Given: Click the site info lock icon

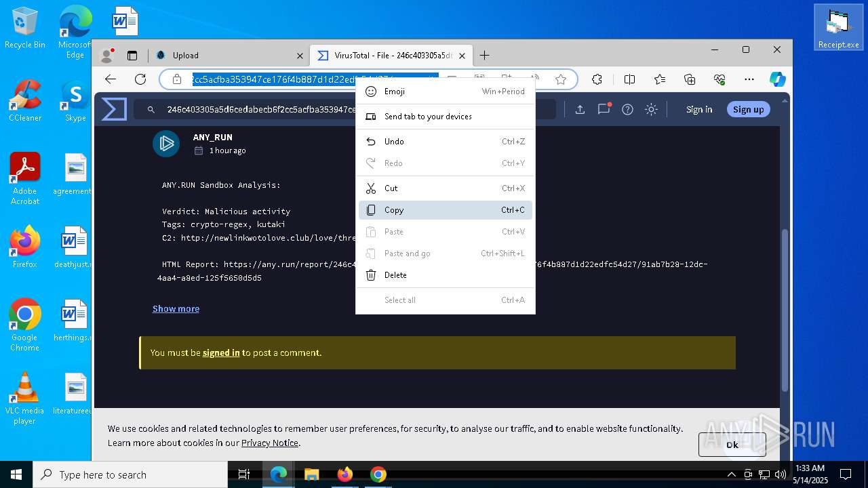Looking at the screenshot, I should click(177, 79).
